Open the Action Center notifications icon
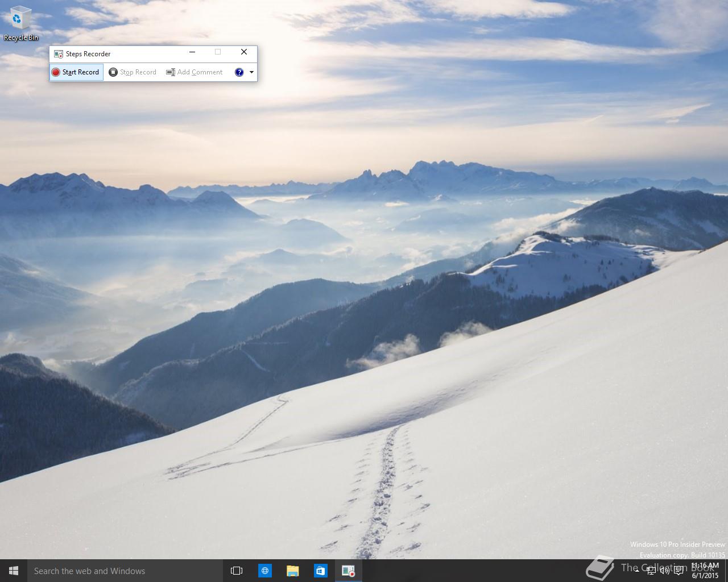Image resolution: width=728 pixels, height=582 pixels. 679,571
